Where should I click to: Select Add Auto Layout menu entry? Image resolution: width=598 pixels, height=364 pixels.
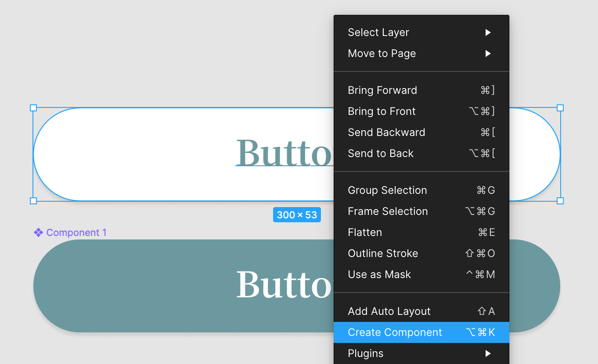(x=389, y=311)
